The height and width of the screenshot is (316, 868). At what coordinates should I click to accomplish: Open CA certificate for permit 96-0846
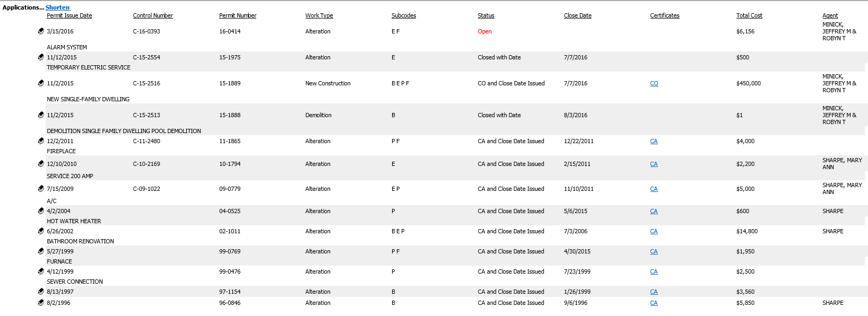[x=654, y=303]
